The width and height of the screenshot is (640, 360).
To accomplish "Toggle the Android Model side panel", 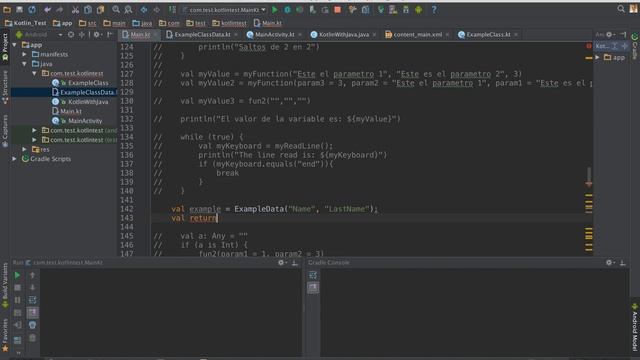I will pyautogui.click(x=635, y=327).
